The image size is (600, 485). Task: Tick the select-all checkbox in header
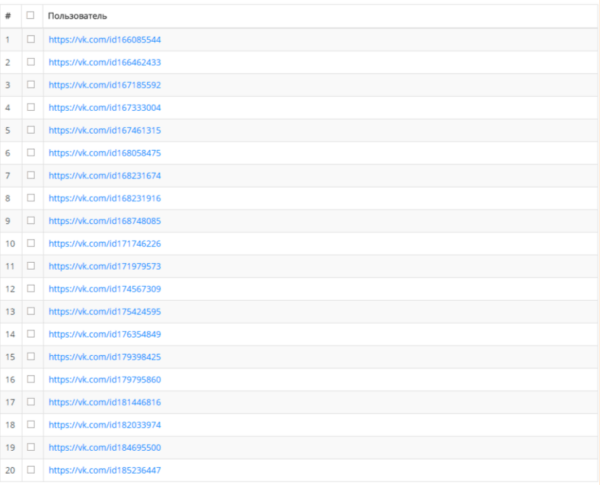click(x=30, y=15)
